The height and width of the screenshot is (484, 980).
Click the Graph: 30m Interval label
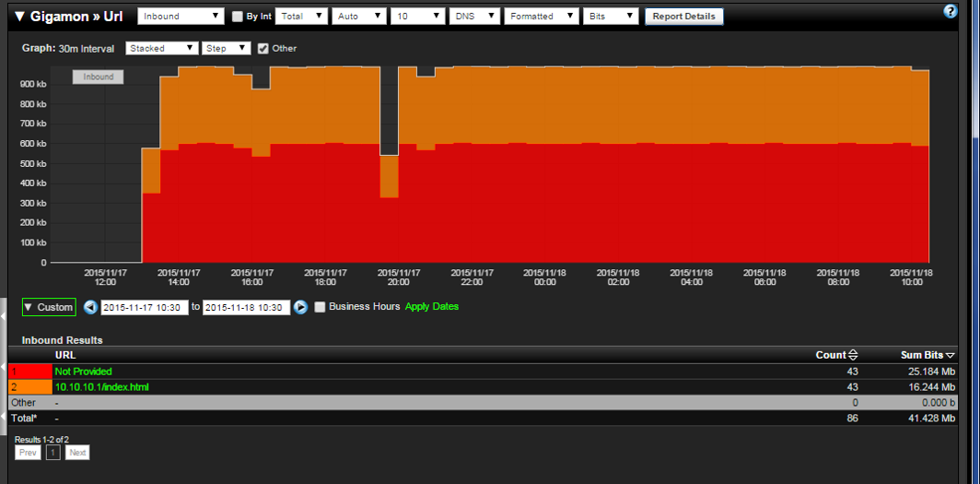point(68,48)
